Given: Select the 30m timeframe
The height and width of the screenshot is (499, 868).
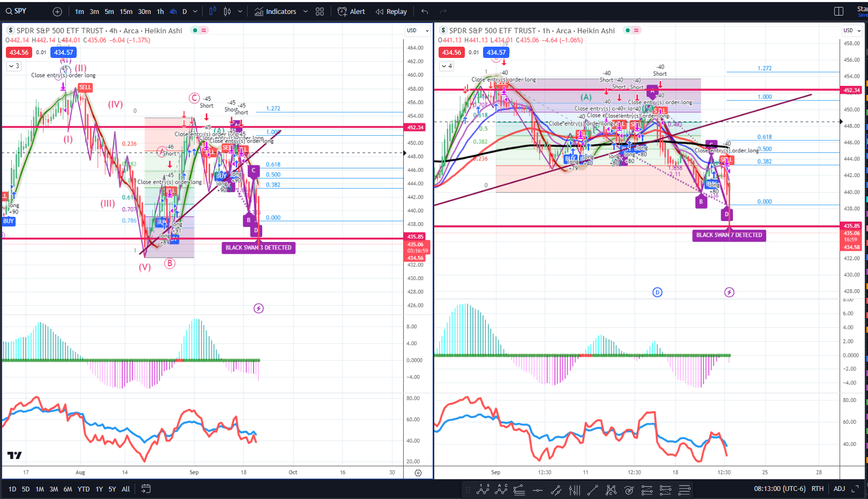Looking at the screenshot, I should [144, 11].
